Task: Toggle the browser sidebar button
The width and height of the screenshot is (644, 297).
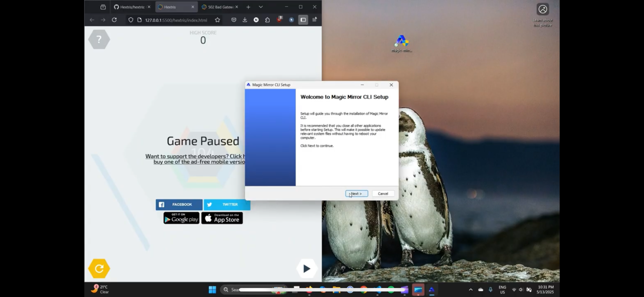Action: point(303,20)
